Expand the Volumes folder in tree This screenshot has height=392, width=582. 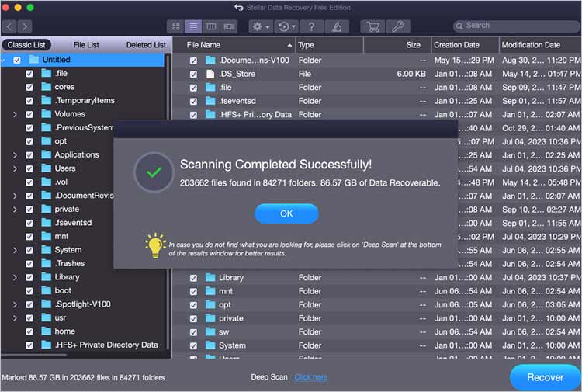pos(15,114)
